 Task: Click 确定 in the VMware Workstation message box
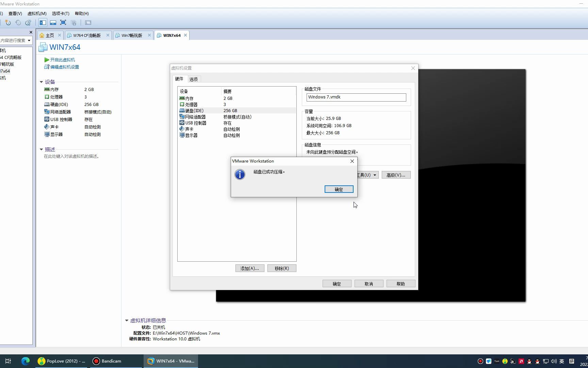click(x=339, y=189)
